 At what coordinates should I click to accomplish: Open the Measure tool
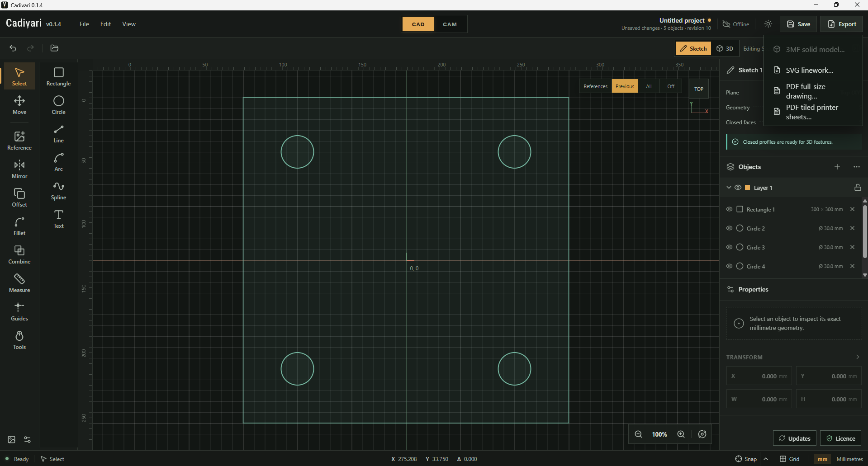19,283
